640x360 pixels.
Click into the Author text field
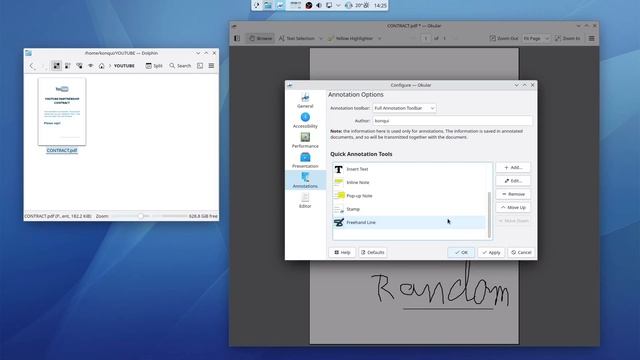point(452,121)
